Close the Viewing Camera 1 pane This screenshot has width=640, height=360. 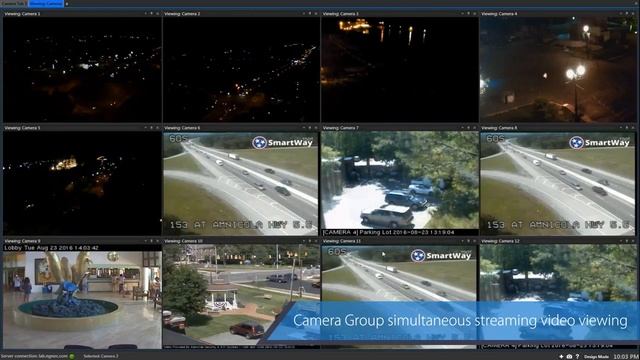[x=158, y=13]
